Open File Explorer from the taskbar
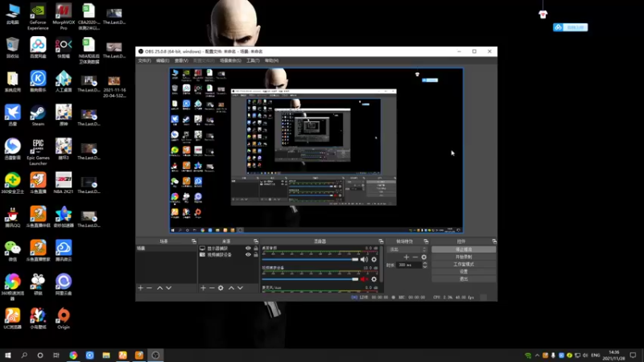 click(106, 356)
